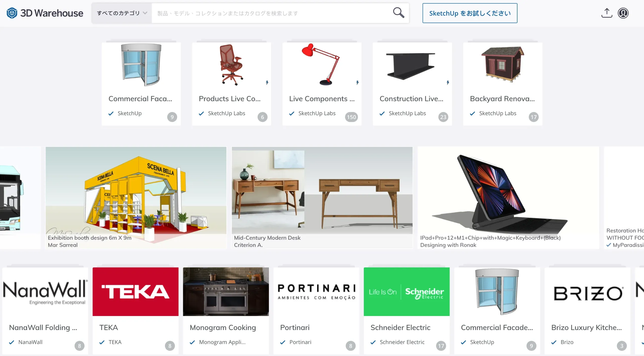Click the lightning icon on Products Live card
Viewport: 644px width, 356px height.
click(x=267, y=83)
